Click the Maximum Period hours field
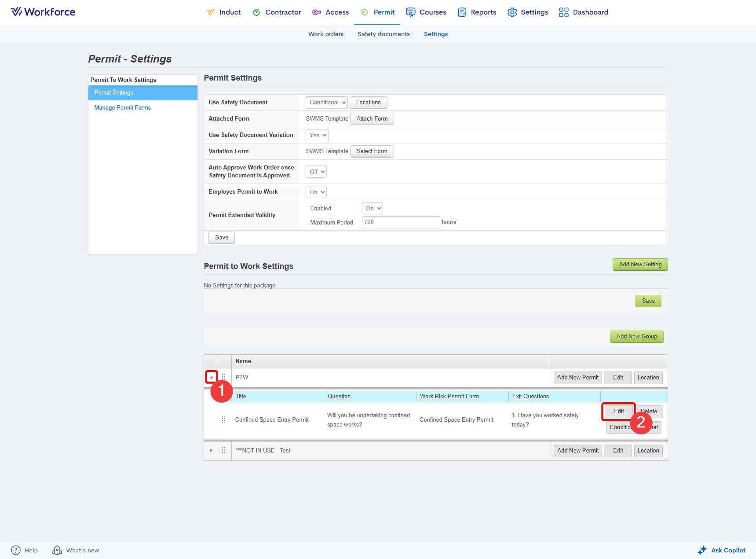Viewport: 756px width, 559px height. (x=401, y=222)
